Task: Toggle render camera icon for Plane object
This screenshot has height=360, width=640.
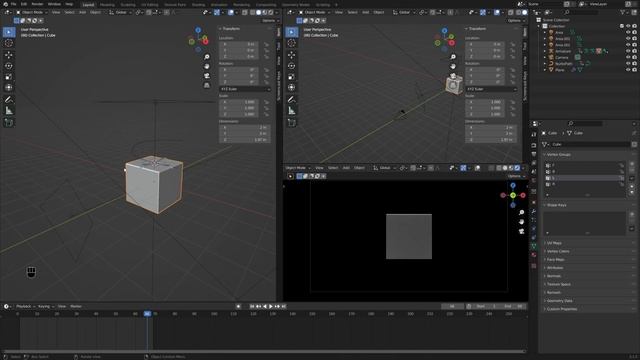Action: 634,70
